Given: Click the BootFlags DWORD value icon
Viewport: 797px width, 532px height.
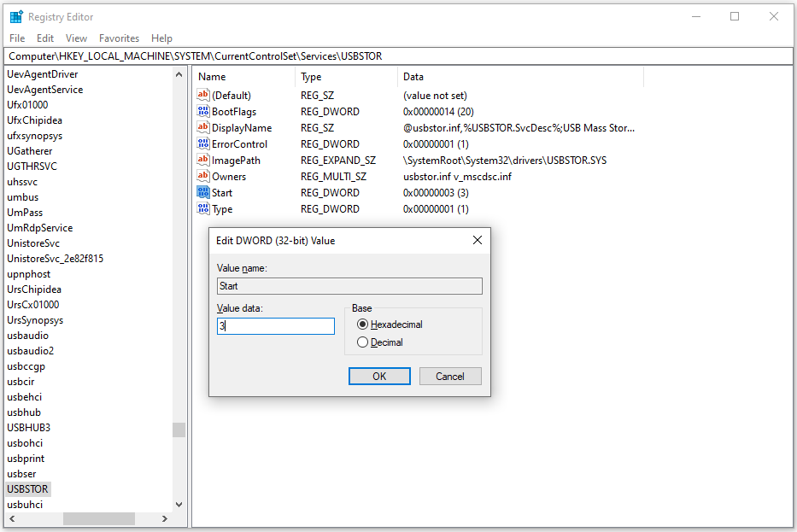Looking at the screenshot, I should [x=202, y=111].
